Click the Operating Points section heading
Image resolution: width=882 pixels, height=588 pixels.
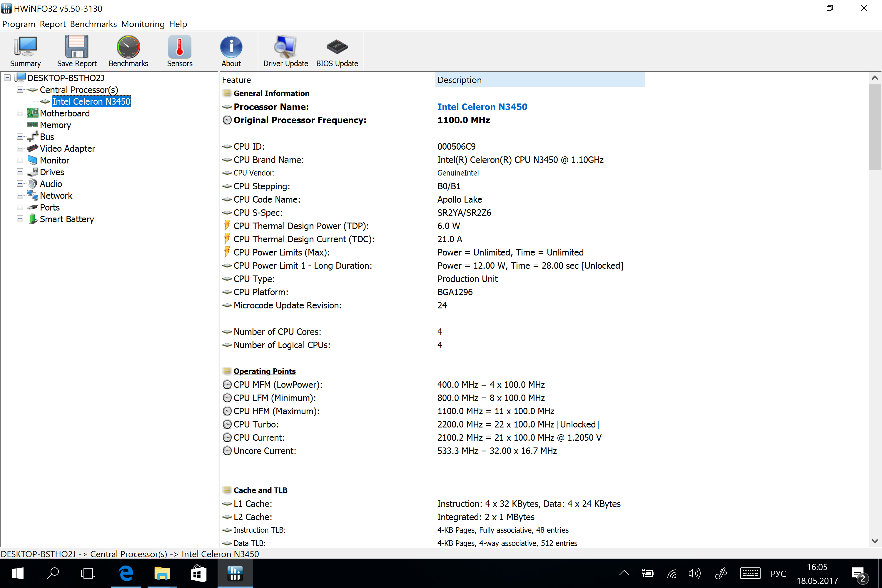point(264,371)
